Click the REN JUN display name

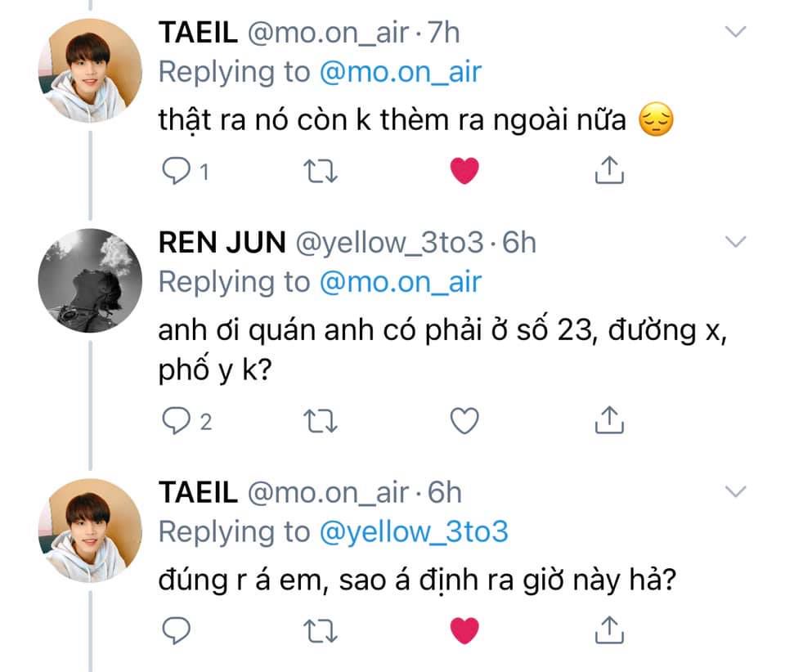click(x=222, y=243)
